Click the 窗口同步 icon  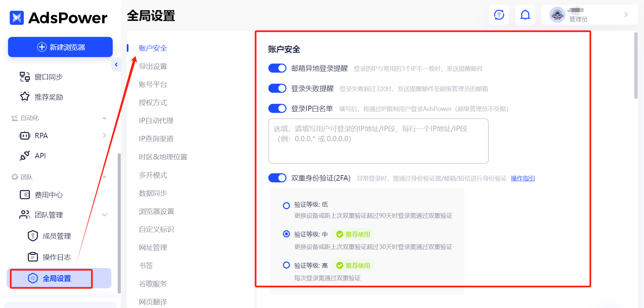click(x=24, y=77)
